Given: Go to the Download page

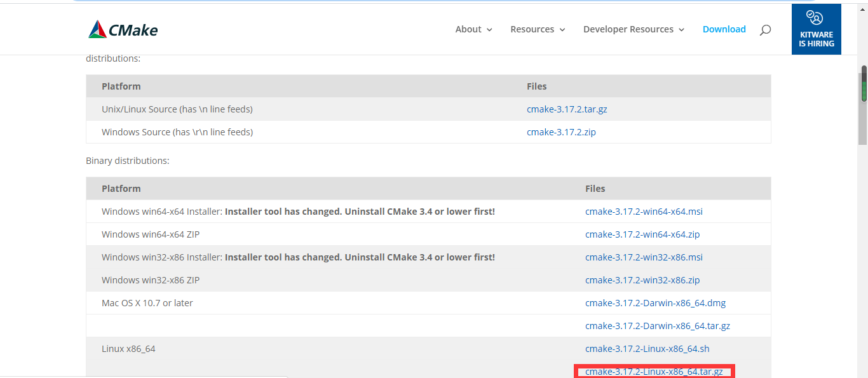Looking at the screenshot, I should (x=724, y=29).
